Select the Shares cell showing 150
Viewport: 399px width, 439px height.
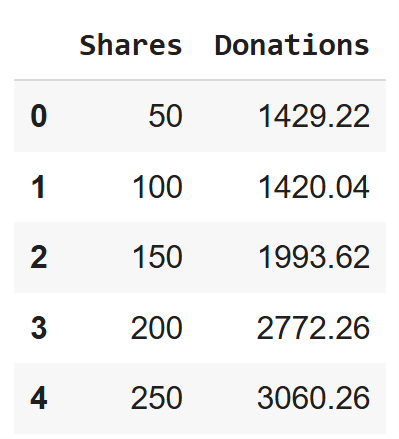pos(157,257)
